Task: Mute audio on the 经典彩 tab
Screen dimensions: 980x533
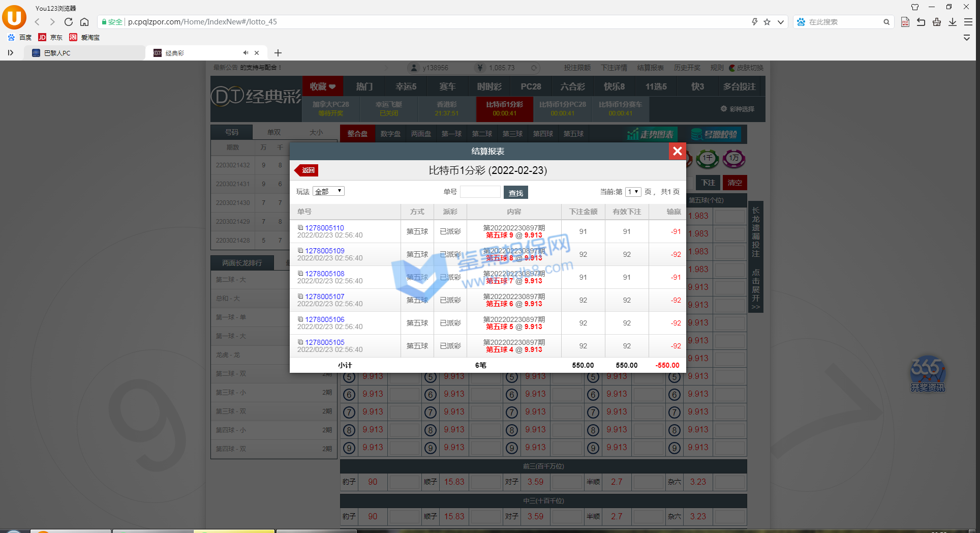Action: point(246,53)
